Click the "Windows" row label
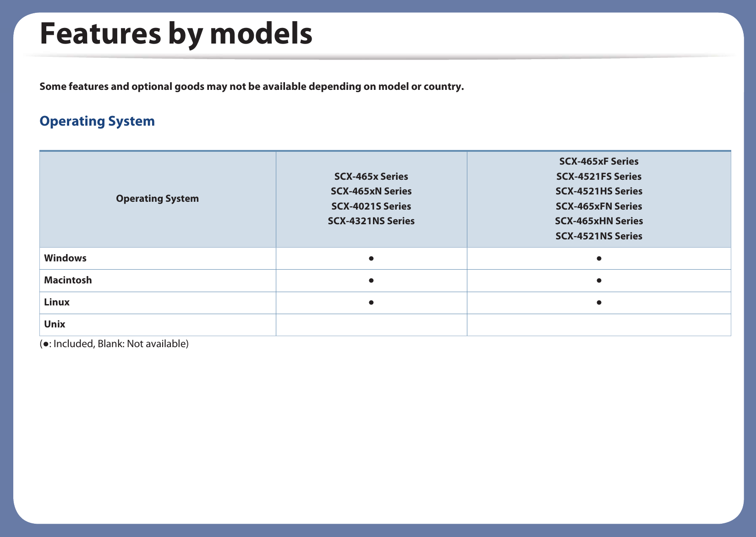This screenshot has width=756, height=537. click(x=65, y=258)
